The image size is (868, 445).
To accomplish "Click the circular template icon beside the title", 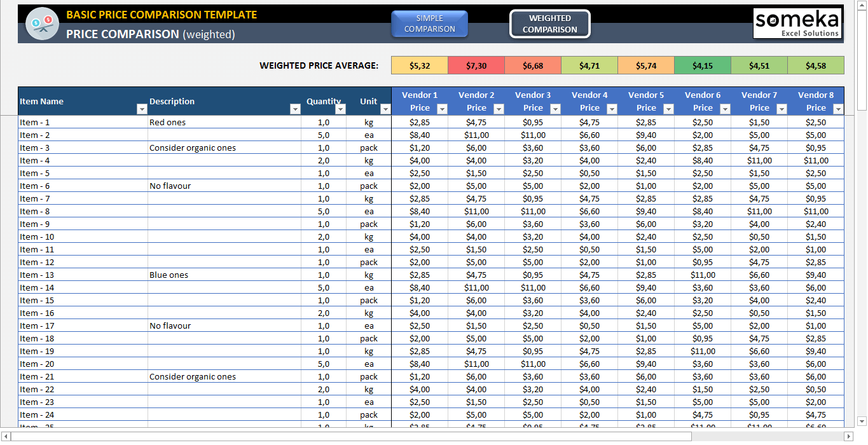I will pyautogui.click(x=41, y=22).
